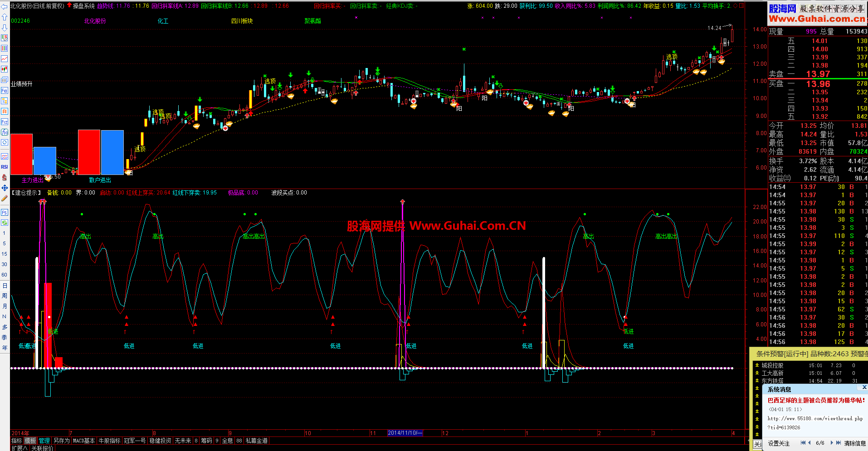Open the orange document icon in sidebar

[x=5, y=111]
